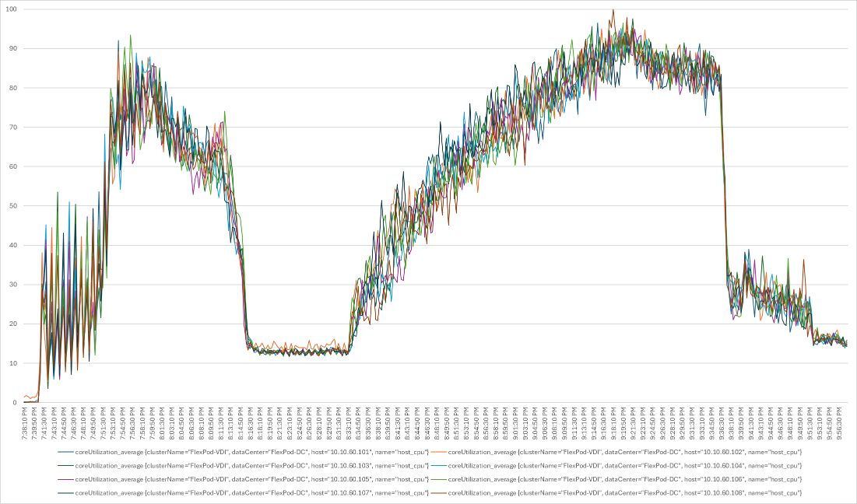Click the x-axis label 7:41:30 PM

coord(45,422)
